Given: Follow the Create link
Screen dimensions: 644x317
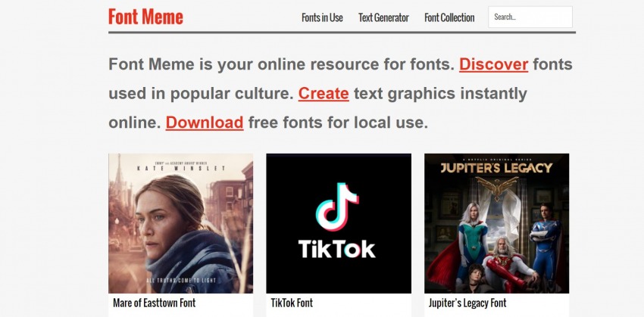Looking at the screenshot, I should coord(324,94).
